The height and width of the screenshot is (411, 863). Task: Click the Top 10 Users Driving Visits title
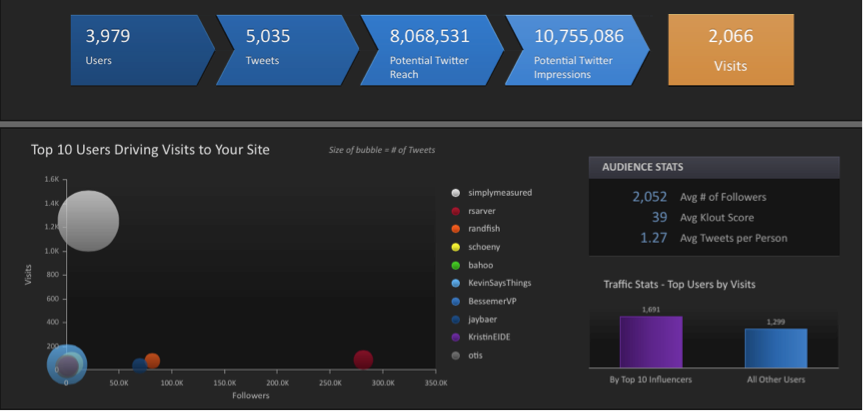[150, 150]
